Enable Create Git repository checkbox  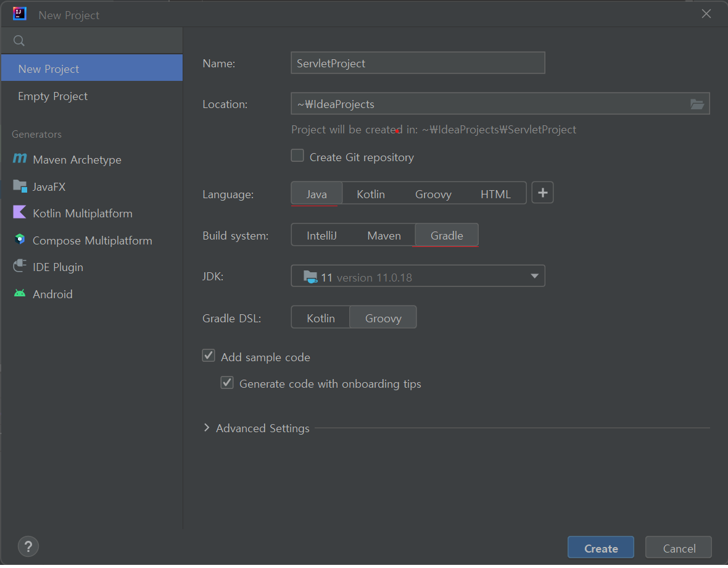click(x=297, y=156)
